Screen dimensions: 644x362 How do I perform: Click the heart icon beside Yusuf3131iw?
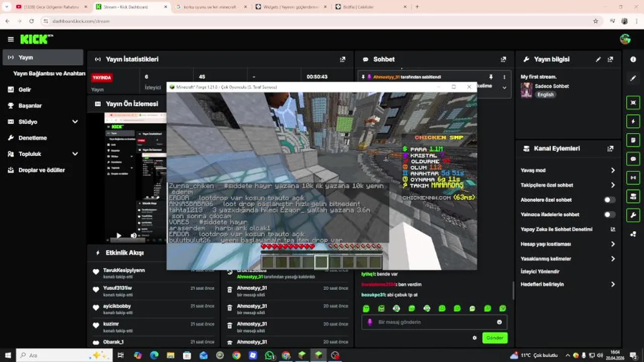[96, 290]
